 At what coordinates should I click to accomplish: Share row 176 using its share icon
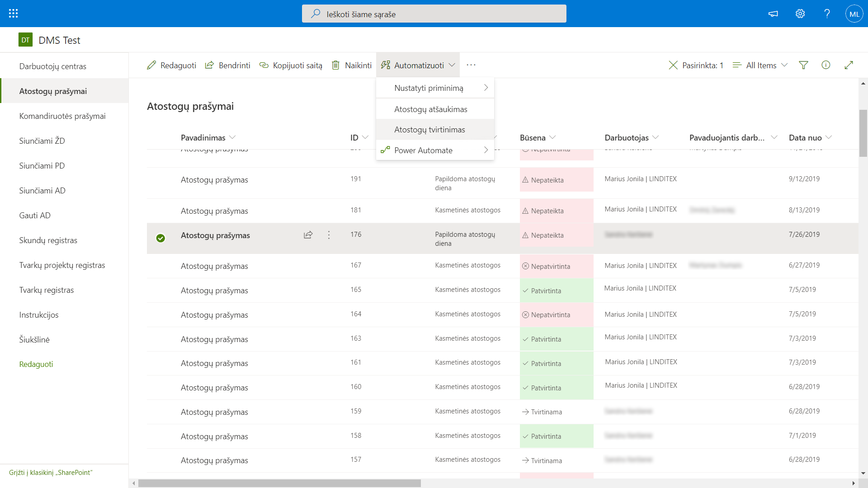(308, 235)
